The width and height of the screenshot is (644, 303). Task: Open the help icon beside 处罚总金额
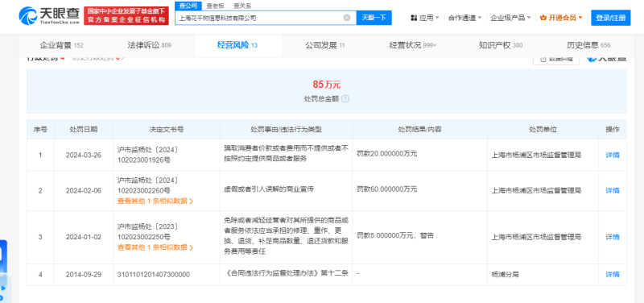[345, 98]
